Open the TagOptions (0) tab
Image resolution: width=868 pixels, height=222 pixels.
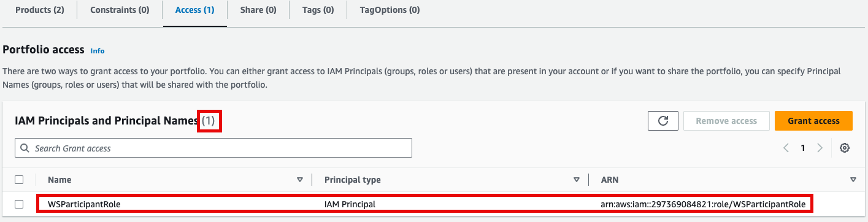coord(390,10)
